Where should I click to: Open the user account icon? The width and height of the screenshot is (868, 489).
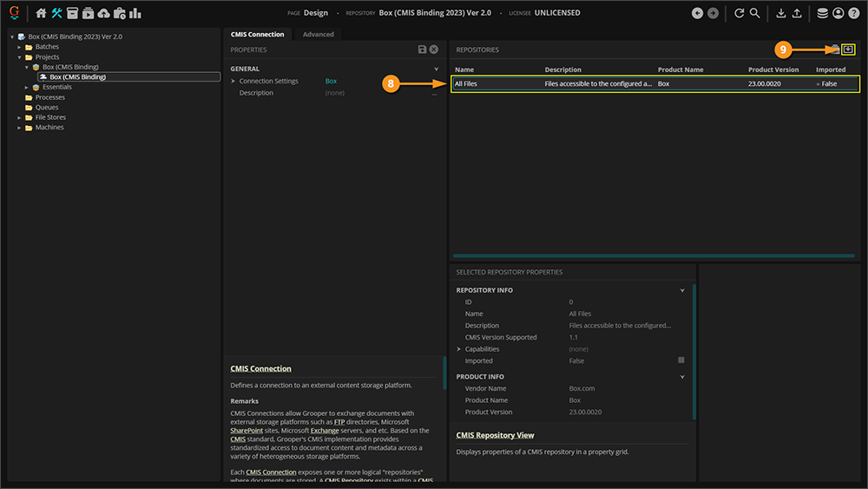click(838, 13)
